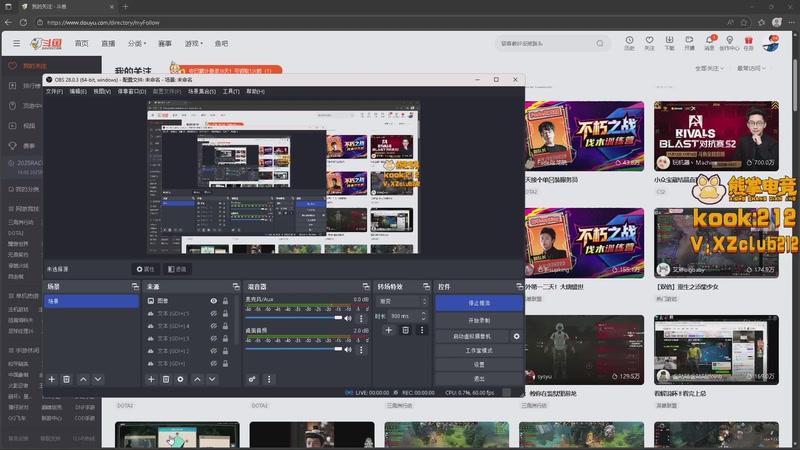The height and width of the screenshot is (450, 800).
Task: Refresh the browser page
Action: tap(23, 22)
